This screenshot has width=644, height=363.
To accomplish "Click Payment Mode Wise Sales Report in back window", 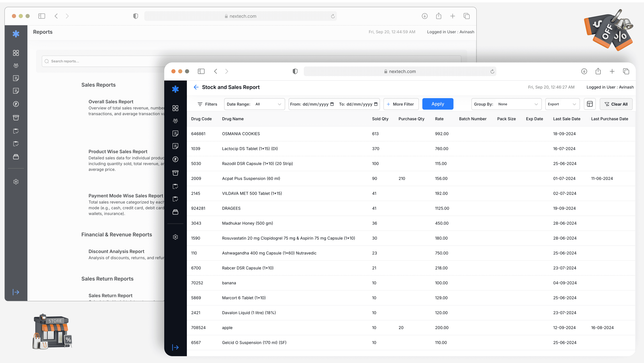I will click(126, 196).
